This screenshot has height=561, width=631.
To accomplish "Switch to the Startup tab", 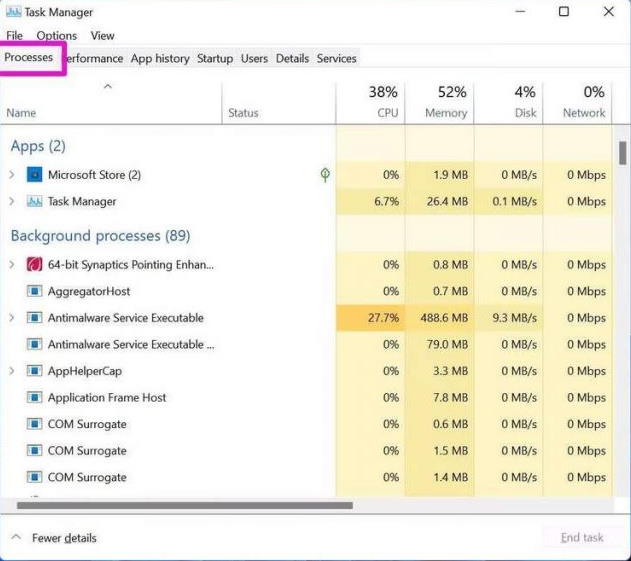I will point(215,59).
